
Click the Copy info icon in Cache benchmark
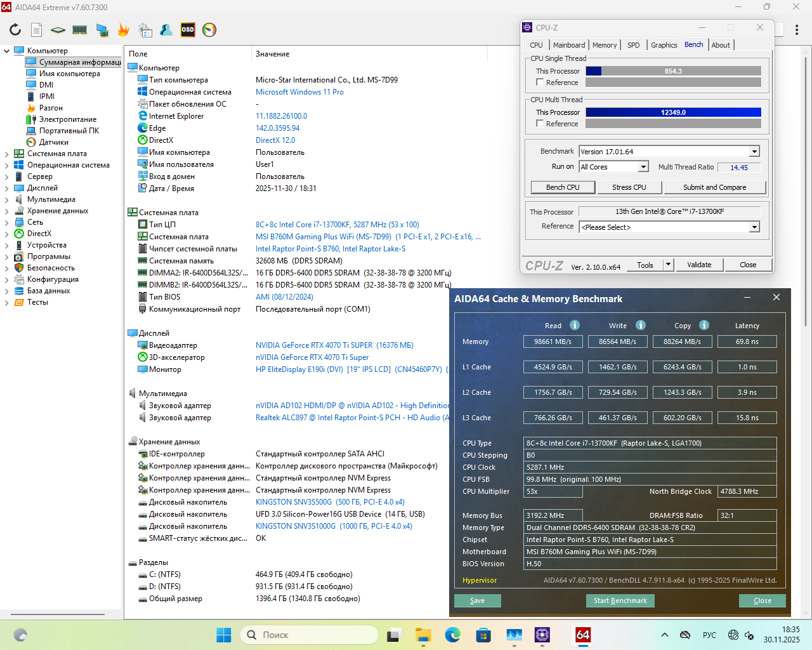pyautogui.click(x=704, y=325)
